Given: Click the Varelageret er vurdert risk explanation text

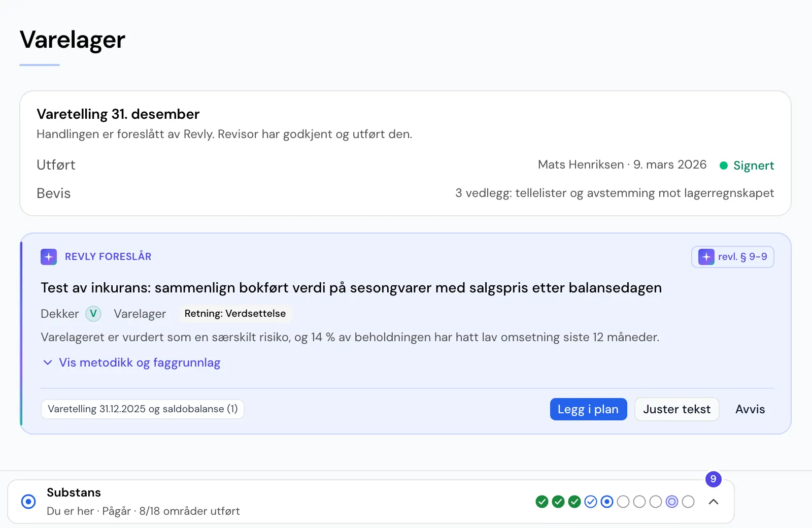Looking at the screenshot, I should pos(350,337).
